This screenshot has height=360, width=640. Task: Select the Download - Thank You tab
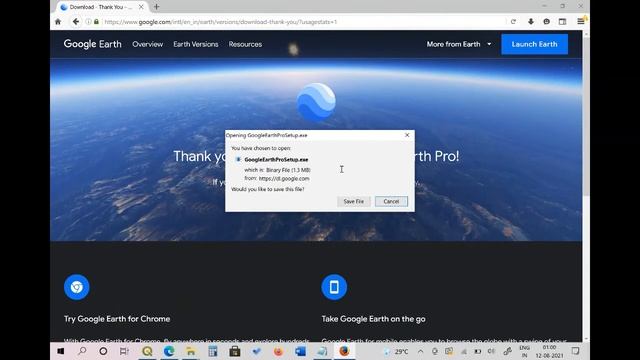point(102,7)
